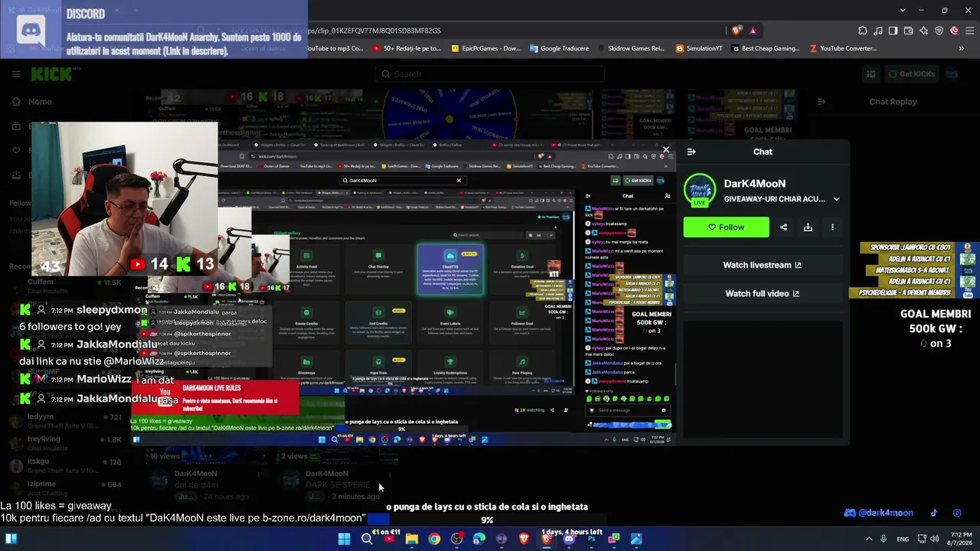Go to Home in the Kick sidebar

click(32, 102)
